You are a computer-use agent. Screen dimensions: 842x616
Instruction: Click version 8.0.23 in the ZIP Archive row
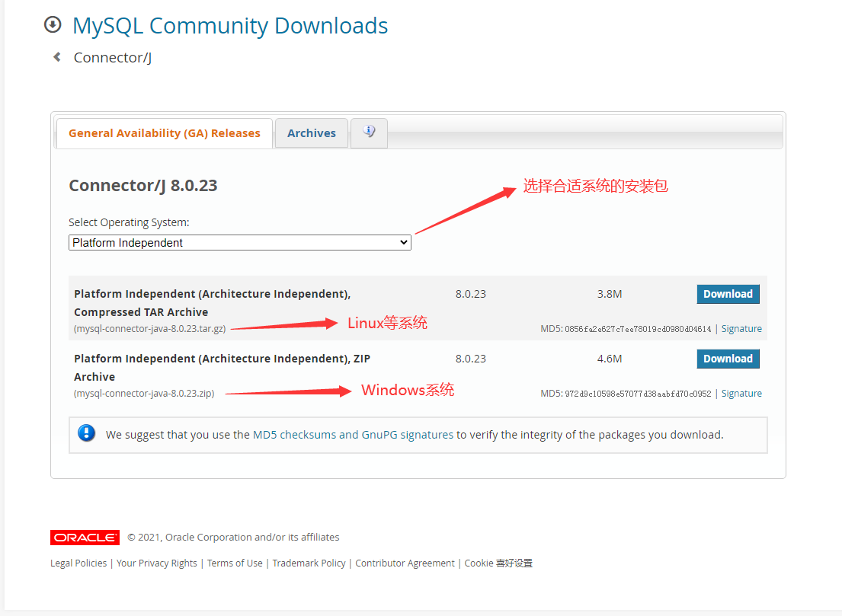[x=470, y=359]
